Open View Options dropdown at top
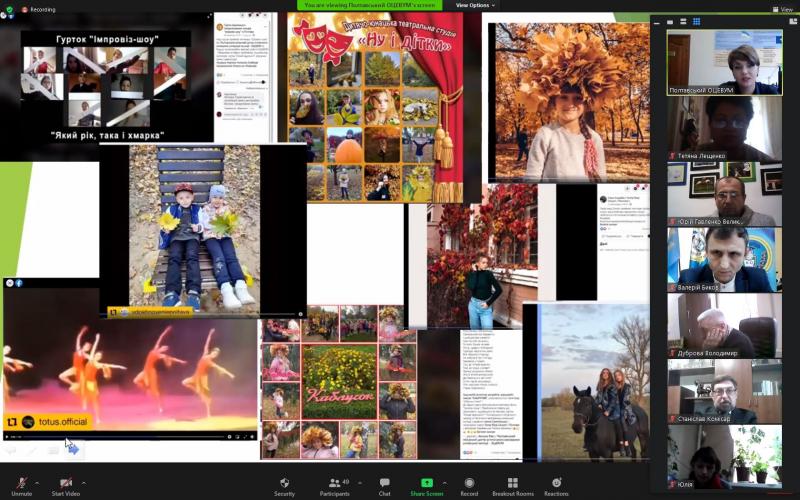Viewport: 800px width, 500px height. click(475, 5)
